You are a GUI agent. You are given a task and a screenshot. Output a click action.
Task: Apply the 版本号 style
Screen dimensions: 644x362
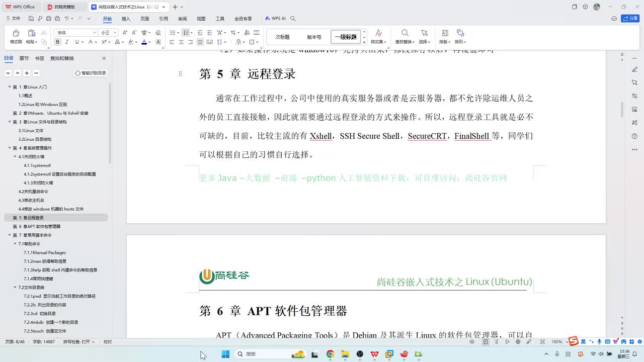click(314, 37)
